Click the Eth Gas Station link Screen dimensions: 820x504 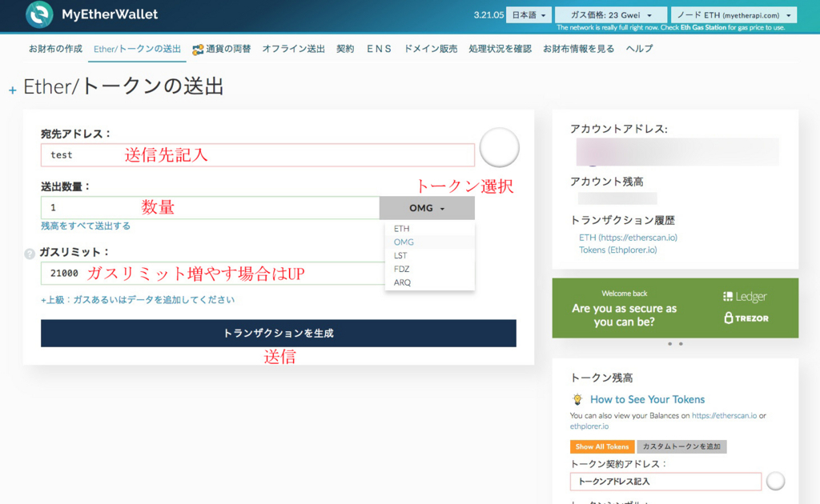[x=703, y=28]
